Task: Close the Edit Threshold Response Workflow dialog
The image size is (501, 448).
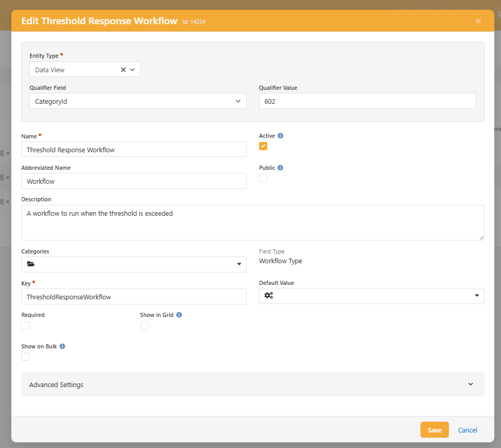Action: pyautogui.click(x=478, y=21)
